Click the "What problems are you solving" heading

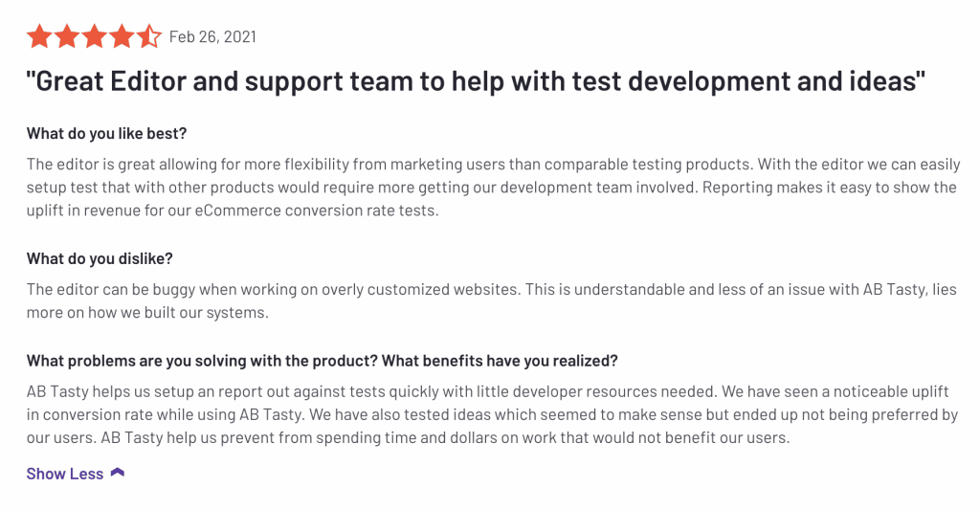click(x=322, y=361)
